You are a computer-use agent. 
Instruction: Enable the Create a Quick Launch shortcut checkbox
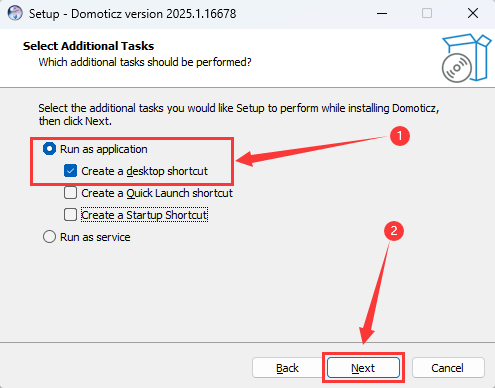click(70, 193)
